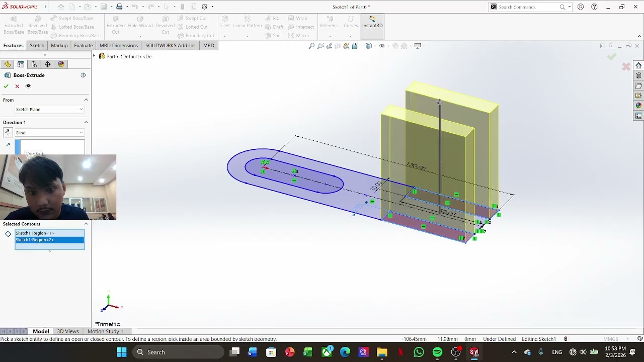Open the PropertyManager tab icon

pos(21,64)
